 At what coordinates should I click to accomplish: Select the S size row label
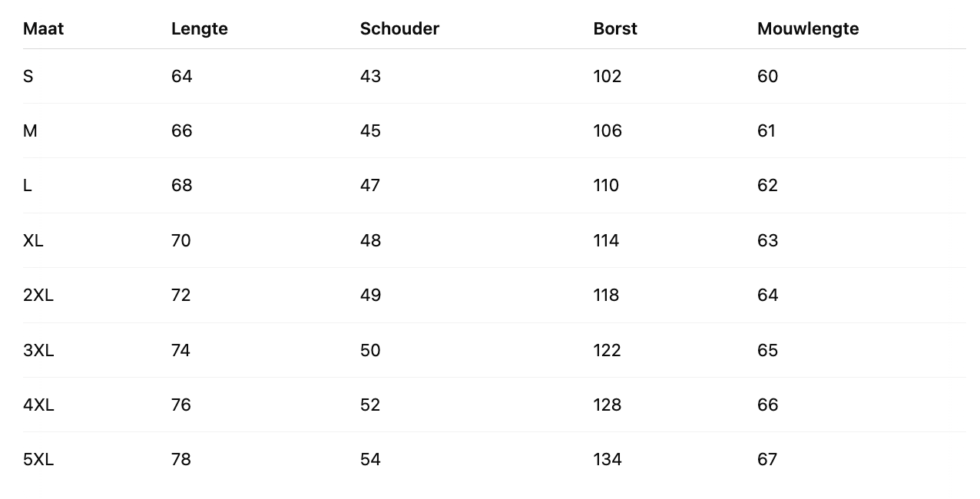coord(28,76)
